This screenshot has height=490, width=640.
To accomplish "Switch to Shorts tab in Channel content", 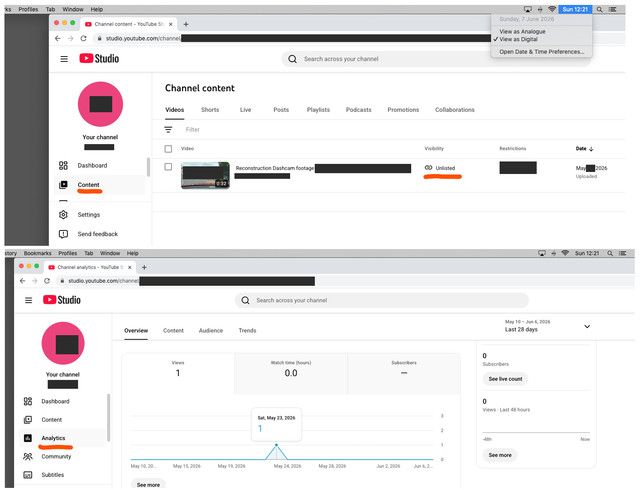I will pos(210,110).
